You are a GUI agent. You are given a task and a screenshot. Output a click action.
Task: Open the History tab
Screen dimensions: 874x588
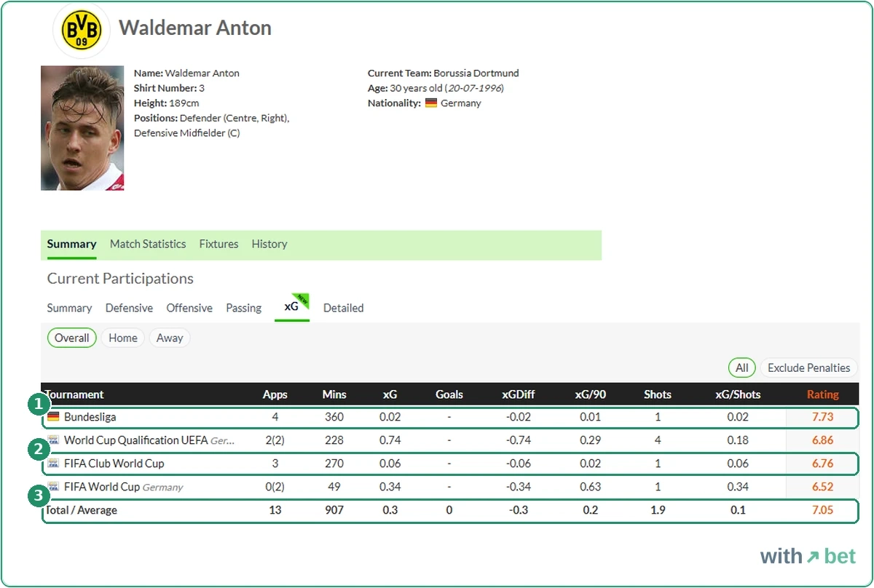[x=269, y=245]
